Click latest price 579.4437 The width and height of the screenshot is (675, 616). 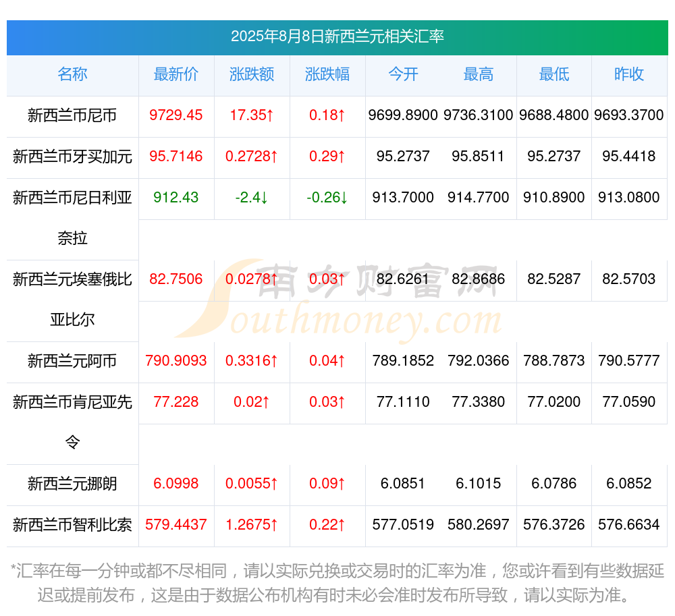coord(176,524)
